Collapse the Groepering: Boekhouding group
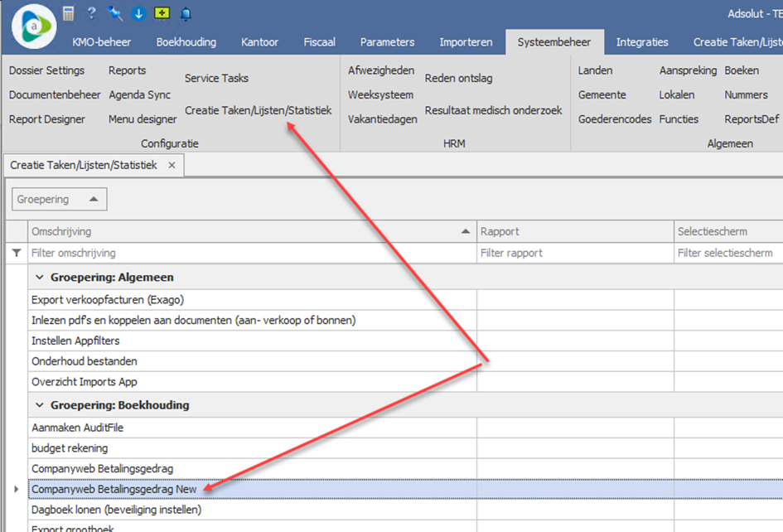The image size is (783, 532). click(40, 405)
